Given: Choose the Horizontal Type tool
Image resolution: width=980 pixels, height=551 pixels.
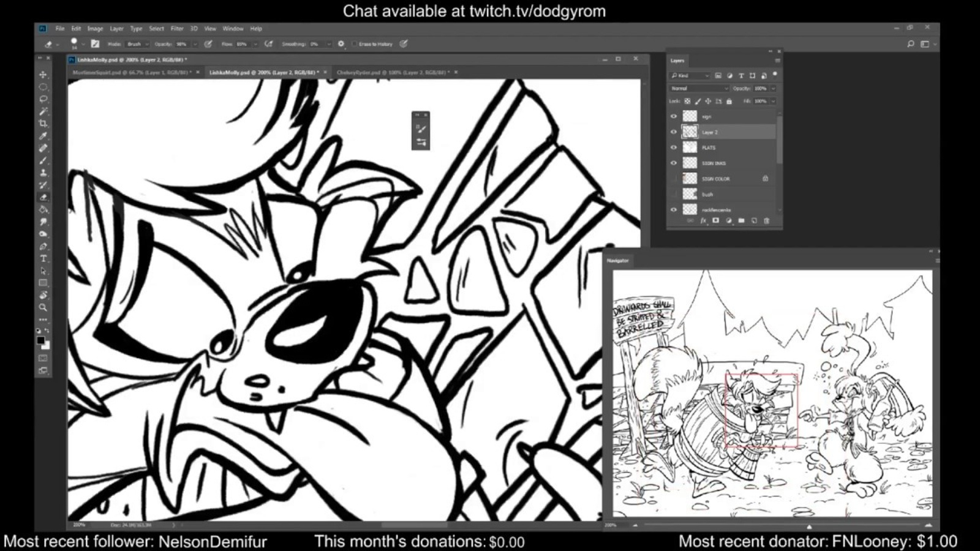Looking at the screenshot, I should tap(43, 259).
